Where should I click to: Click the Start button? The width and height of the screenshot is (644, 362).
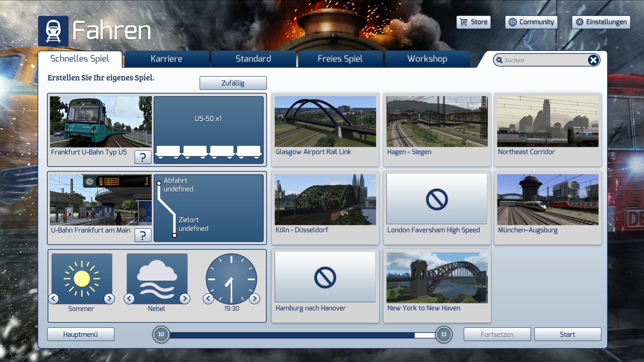click(x=567, y=334)
